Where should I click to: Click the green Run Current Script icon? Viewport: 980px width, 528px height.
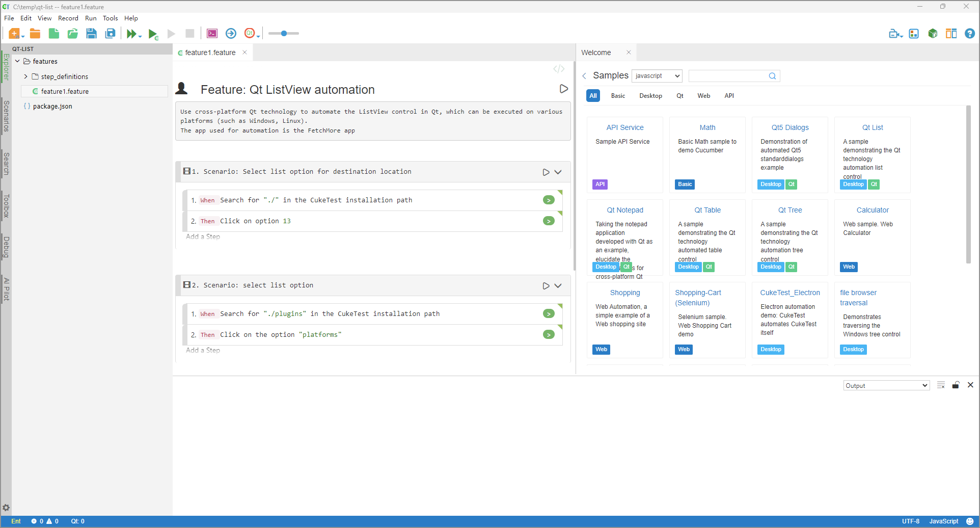153,34
